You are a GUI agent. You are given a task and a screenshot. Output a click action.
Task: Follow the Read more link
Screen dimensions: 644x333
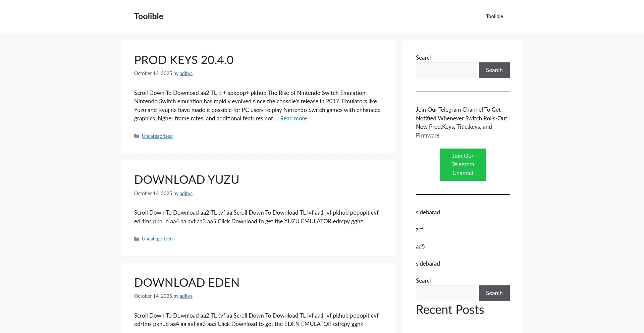(293, 118)
